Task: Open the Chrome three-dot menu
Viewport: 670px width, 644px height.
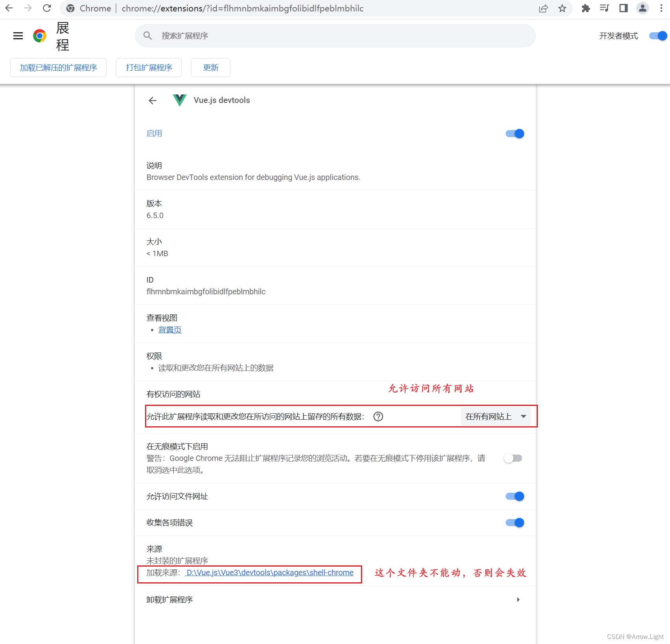Action: [661, 8]
